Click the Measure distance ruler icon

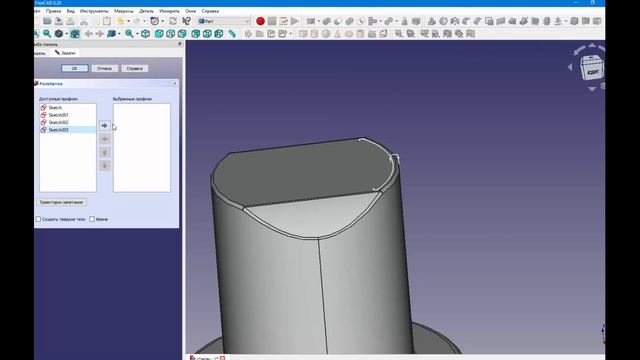[232, 34]
